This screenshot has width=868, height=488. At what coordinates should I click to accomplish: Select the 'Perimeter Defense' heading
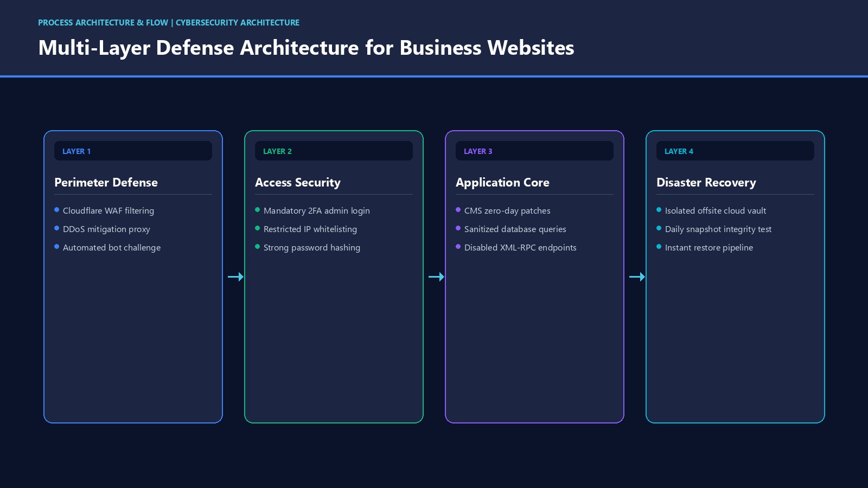click(106, 182)
